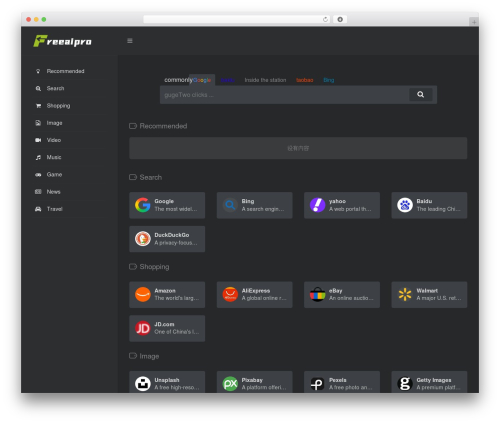Image resolution: width=500 pixels, height=423 pixels.
Task: Go to Recommended in the sidebar
Action: pos(65,71)
